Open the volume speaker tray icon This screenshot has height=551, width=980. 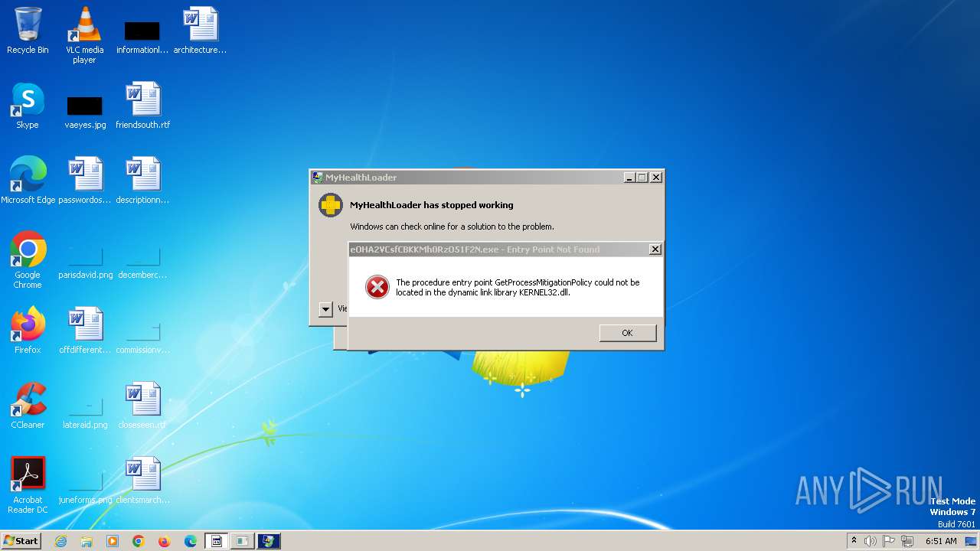pyautogui.click(x=871, y=541)
